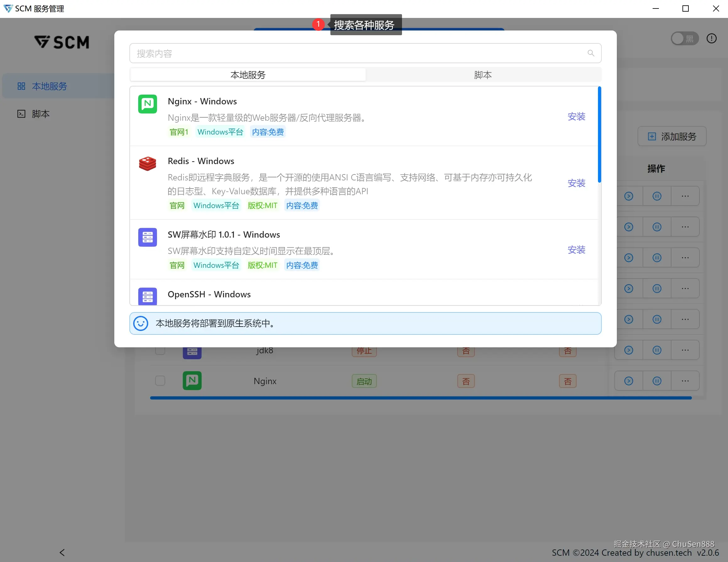The height and width of the screenshot is (562, 728).
Task: Click the SW屏幕水印 service icon
Action: click(147, 237)
